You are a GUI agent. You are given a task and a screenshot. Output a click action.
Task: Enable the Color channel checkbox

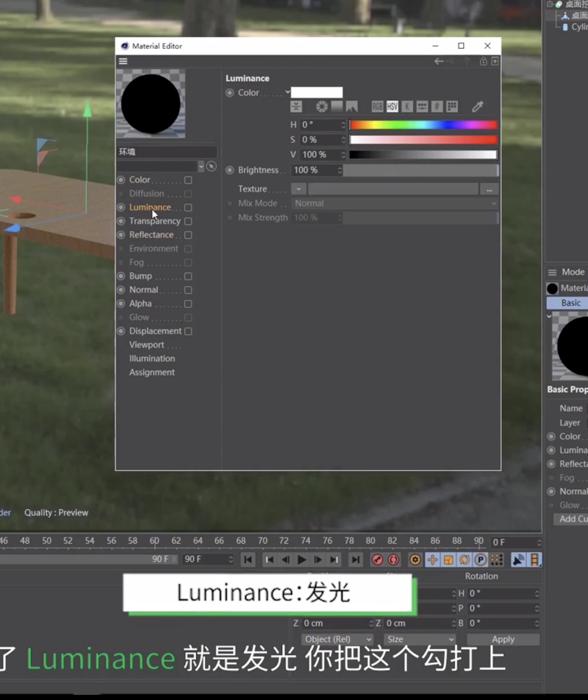(188, 180)
